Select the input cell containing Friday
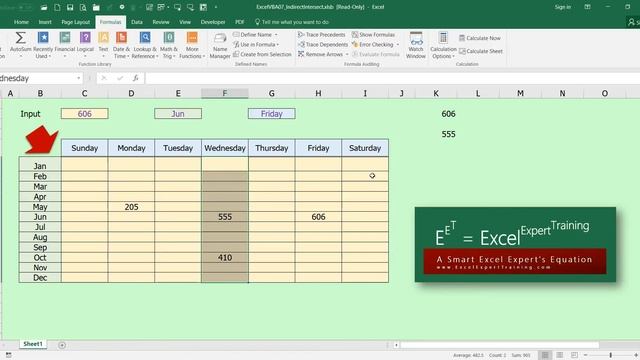This screenshot has width=640, height=360. [271, 114]
